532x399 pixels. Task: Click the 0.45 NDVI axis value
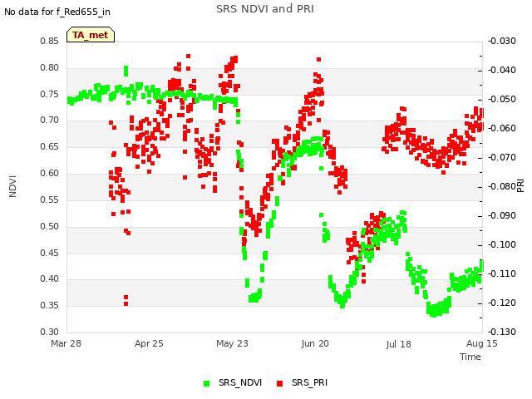coord(50,253)
